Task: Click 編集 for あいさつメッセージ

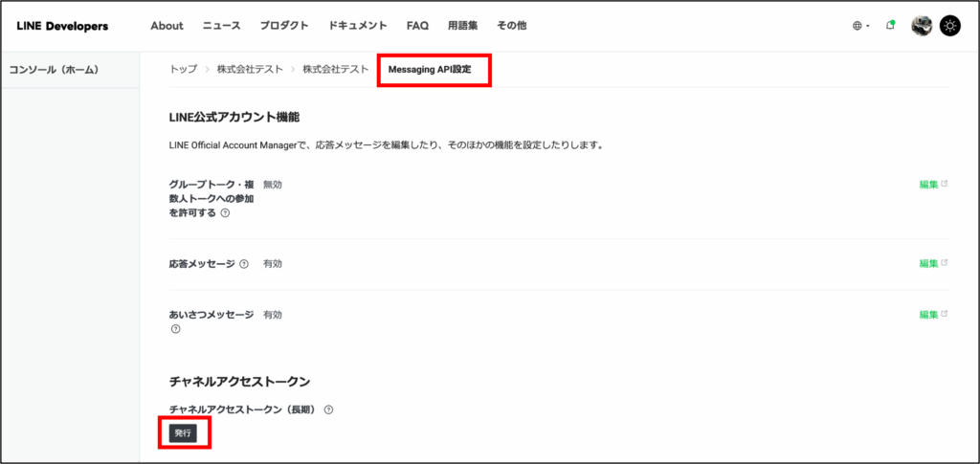Action: 933,314
